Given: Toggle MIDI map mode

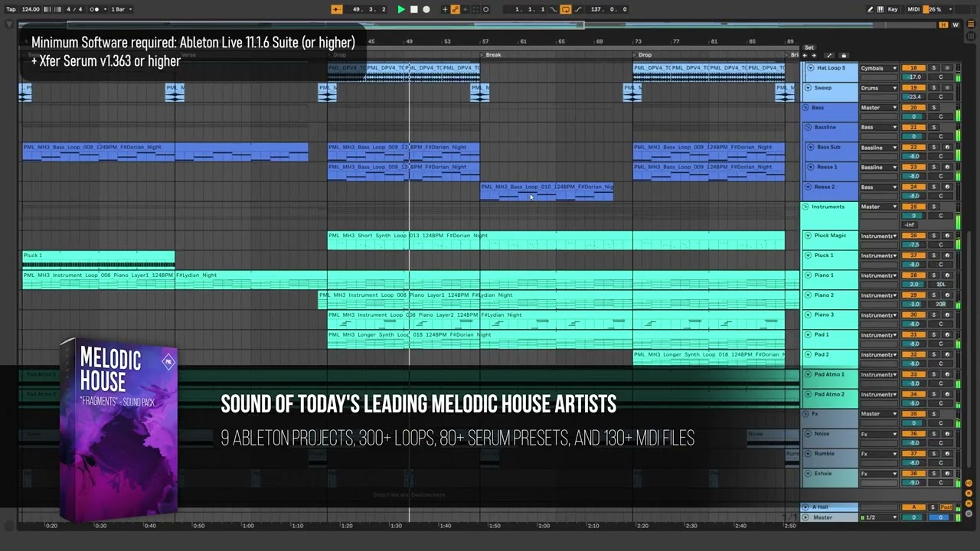Looking at the screenshot, I should click(913, 9).
